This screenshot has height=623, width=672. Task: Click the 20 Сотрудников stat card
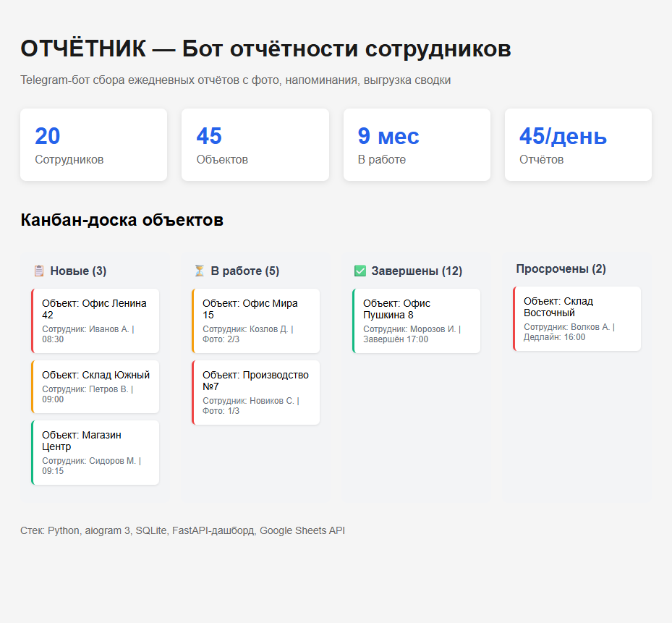93,145
